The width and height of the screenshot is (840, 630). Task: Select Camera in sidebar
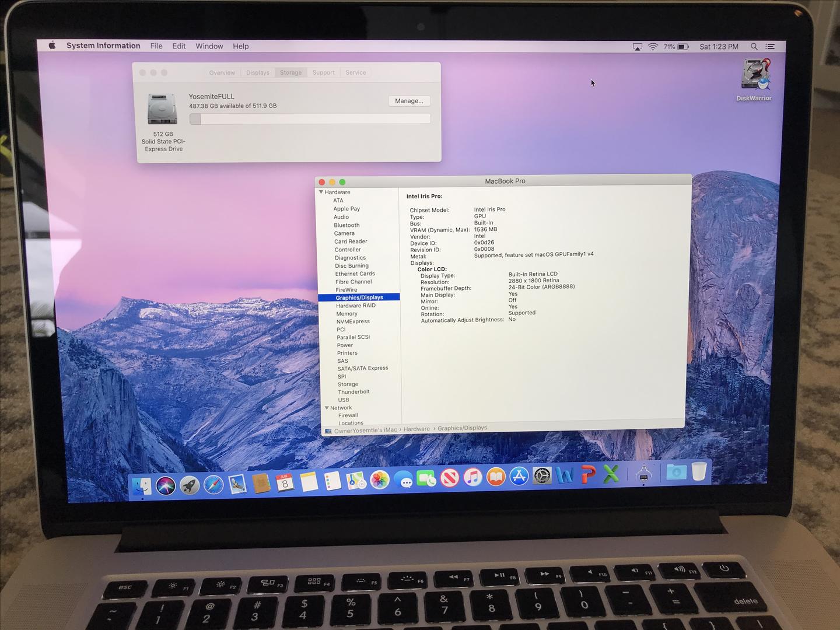click(x=344, y=233)
